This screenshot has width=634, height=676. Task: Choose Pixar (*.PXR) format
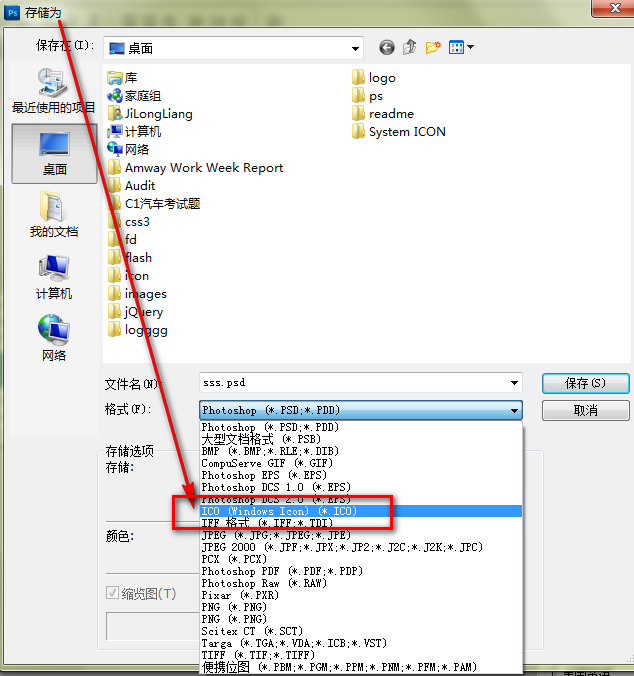(x=361, y=595)
